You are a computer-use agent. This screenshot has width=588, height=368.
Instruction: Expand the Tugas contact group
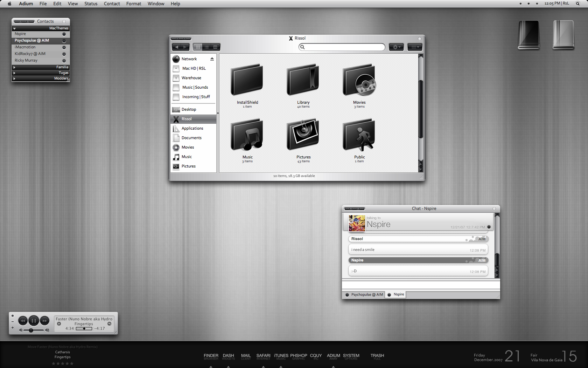coord(14,73)
